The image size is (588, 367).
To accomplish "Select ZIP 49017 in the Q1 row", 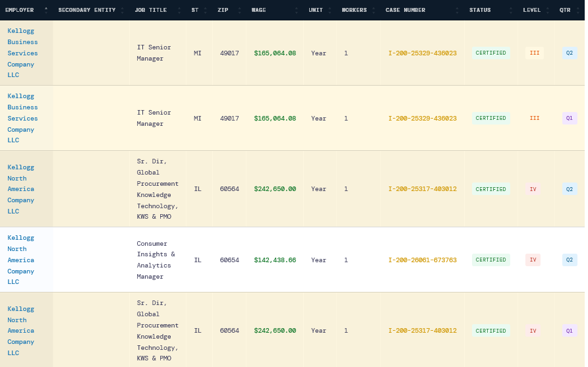I will (x=229, y=119).
